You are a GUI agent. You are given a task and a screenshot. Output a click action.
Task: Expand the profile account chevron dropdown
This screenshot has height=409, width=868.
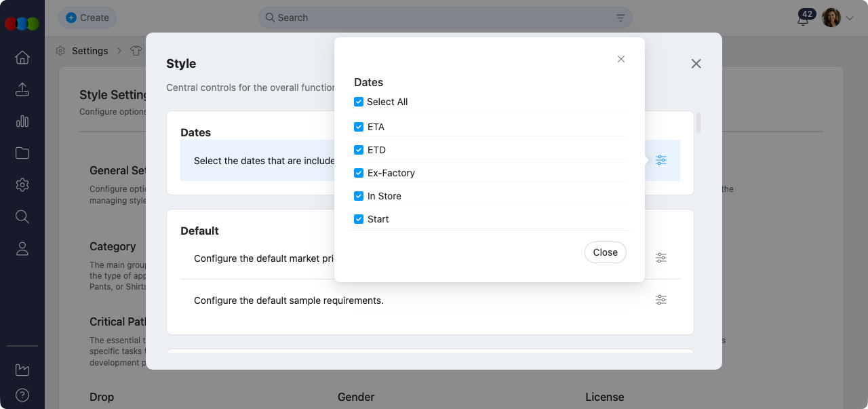848,18
